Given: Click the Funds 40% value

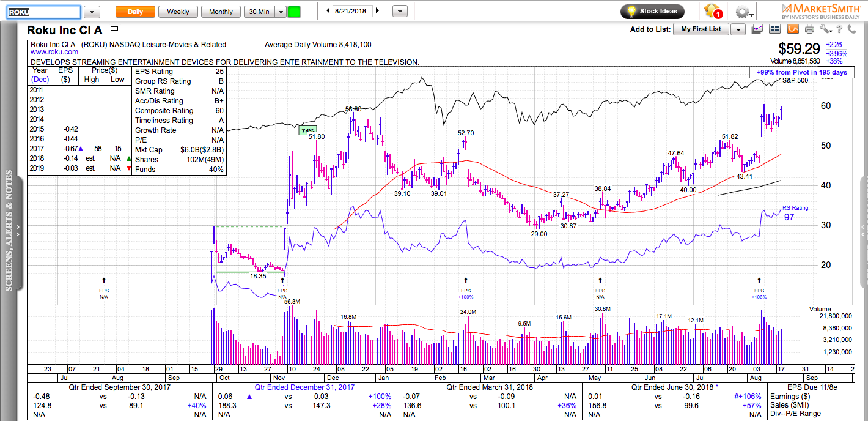Looking at the screenshot, I should coord(216,170).
